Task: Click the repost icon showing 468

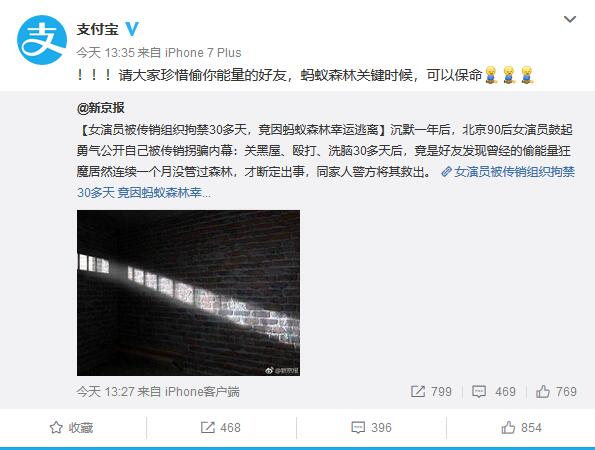Action: click(220, 428)
